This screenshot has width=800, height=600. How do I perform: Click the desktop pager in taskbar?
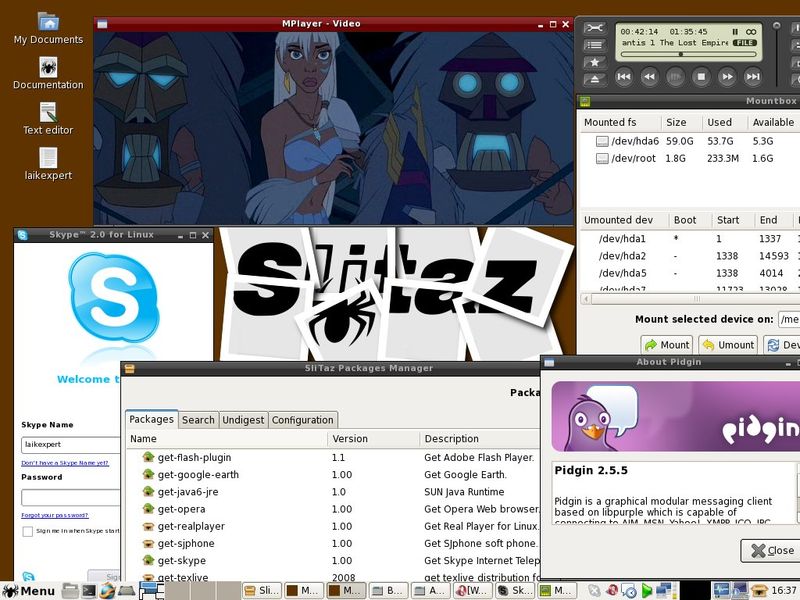pyautogui.click(x=190, y=591)
